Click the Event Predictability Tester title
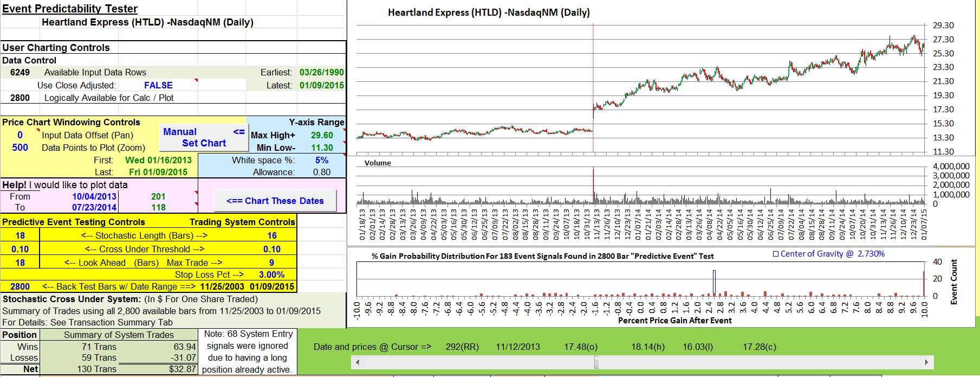This screenshot has width=980, height=377. [x=70, y=9]
